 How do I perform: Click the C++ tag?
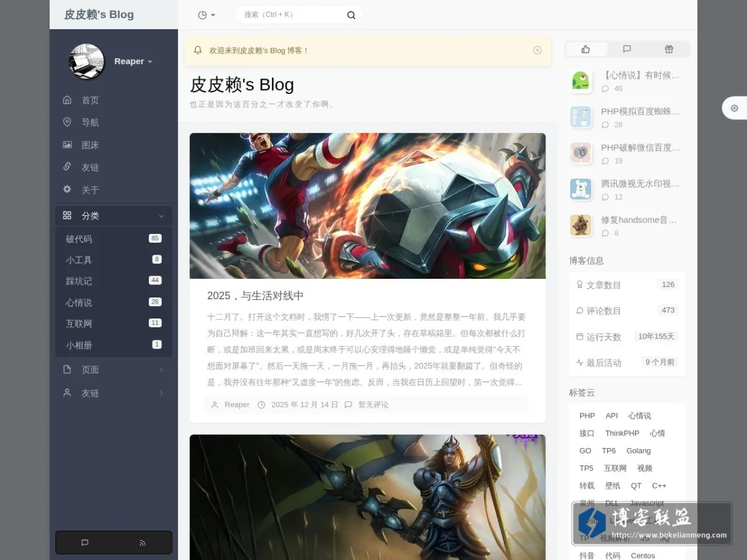[659, 485]
